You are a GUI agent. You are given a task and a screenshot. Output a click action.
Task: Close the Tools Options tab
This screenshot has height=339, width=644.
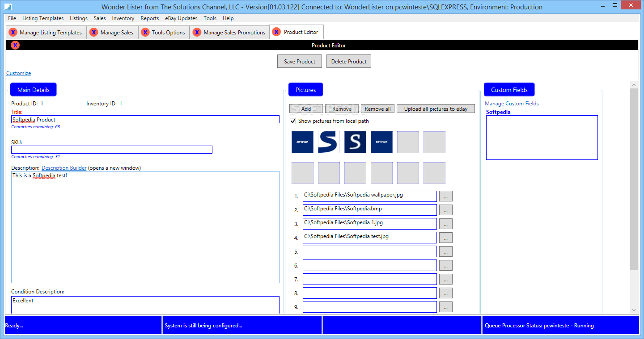(145, 32)
